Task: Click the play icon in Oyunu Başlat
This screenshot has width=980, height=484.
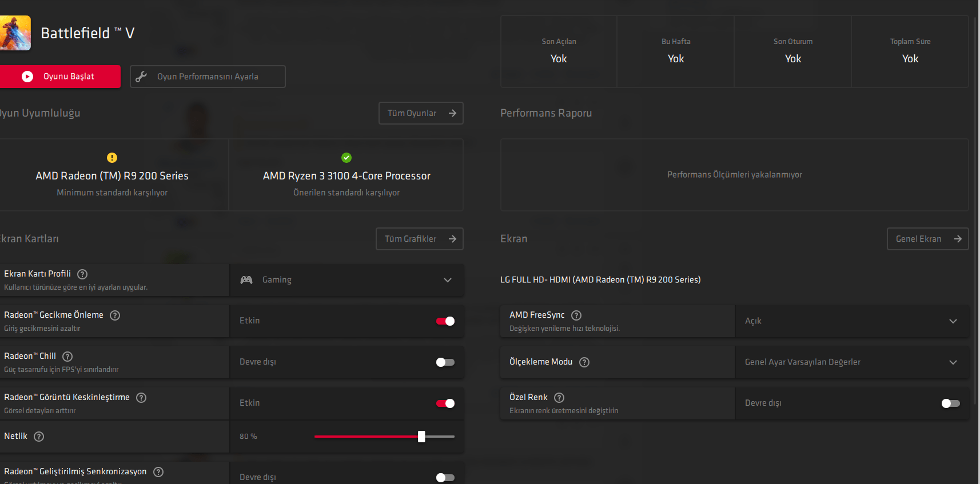Action: [x=27, y=77]
